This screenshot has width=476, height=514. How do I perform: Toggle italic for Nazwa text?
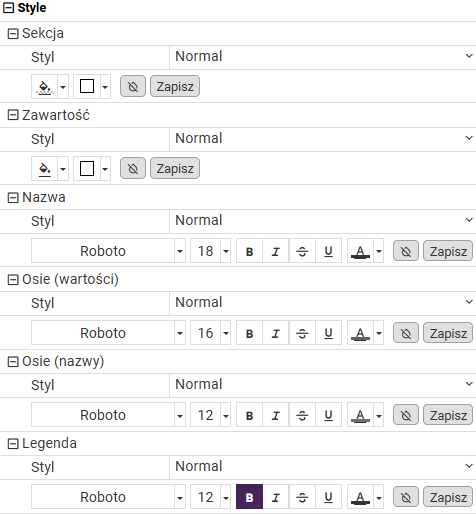click(x=276, y=251)
